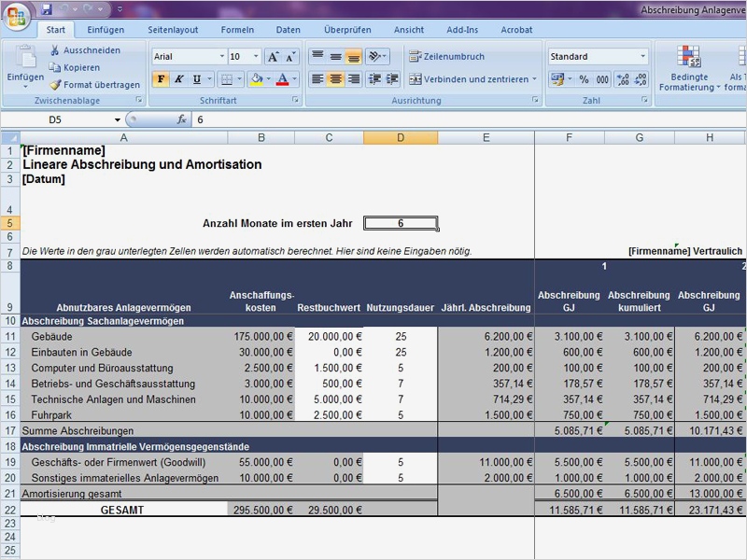This screenshot has width=747, height=560.
Task: Open the name box dropdown arrow
Action: pos(118,120)
